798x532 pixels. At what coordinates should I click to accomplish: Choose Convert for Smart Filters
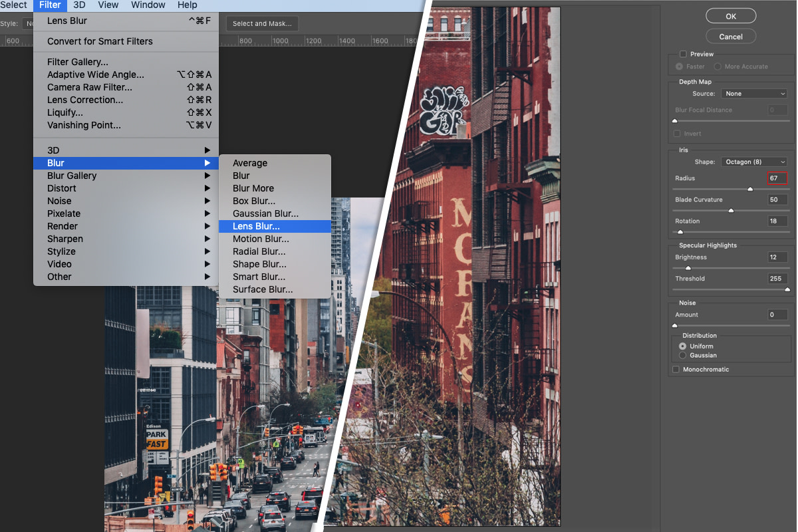(126, 41)
